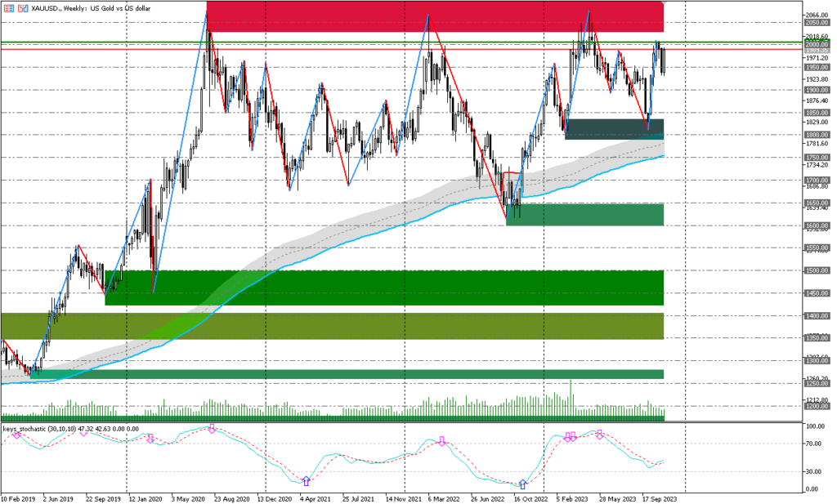
Task: Click the blue up arrow near April 2021
Action: (x=306, y=481)
